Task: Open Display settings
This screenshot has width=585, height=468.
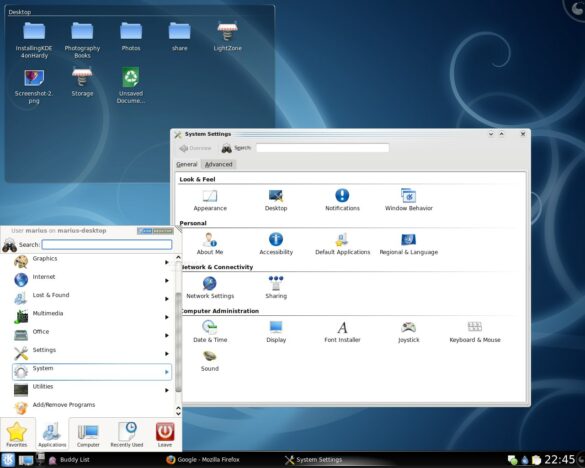Action: pyautogui.click(x=276, y=331)
